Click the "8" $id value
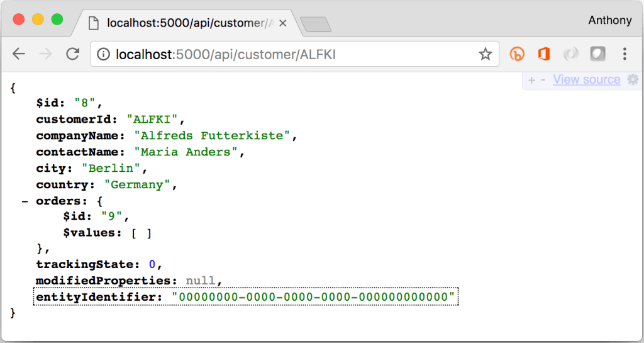Viewport: 644px width, 343px height. [85, 103]
